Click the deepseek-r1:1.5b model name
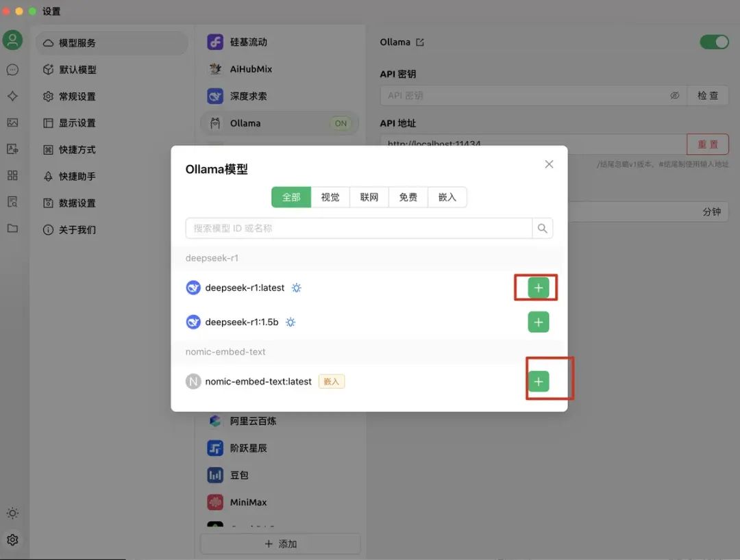This screenshot has width=740, height=560. pyautogui.click(x=242, y=322)
